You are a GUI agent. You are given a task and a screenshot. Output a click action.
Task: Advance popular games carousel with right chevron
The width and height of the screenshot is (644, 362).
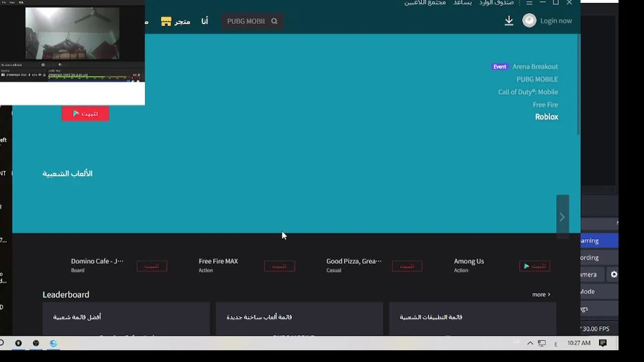pos(562,217)
